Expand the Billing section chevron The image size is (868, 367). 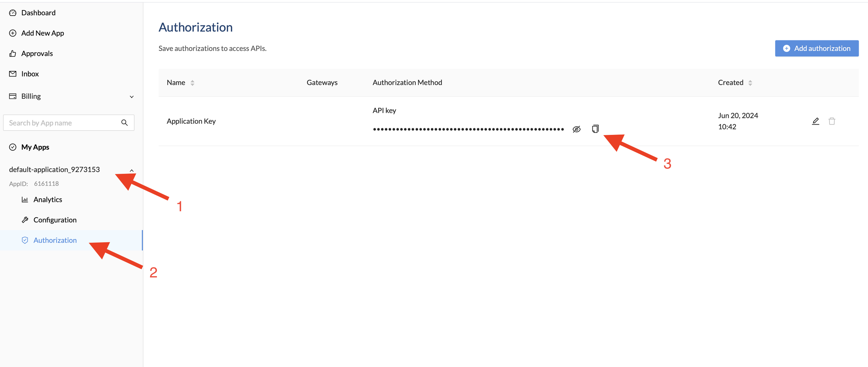[131, 96]
